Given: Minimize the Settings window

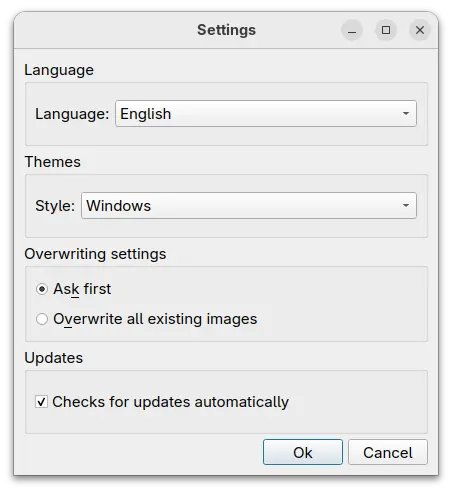Looking at the screenshot, I should 352,30.
